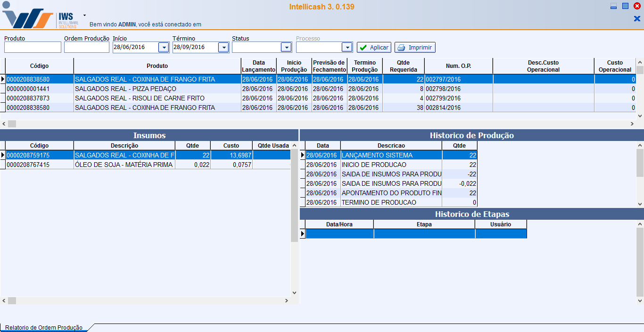Print report using Imprimir button
Viewport: 644px width, 332px height.
pyautogui.click(x=415, y=47)
